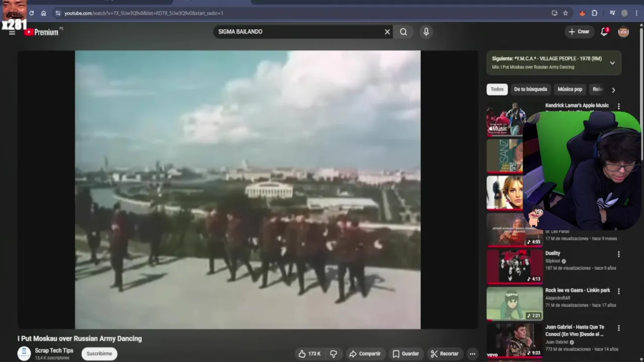This screenshot has height=362, width=644.
Task: Open the Slipknot channel name
Action: (552, 261)
